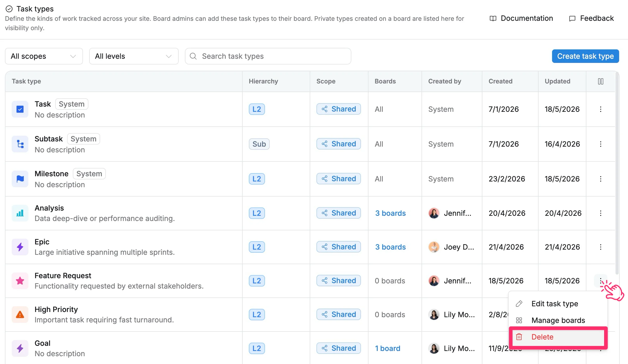Click the Search task types field
Image resolution: width=628 pixels, height=364 pixels.
point(268,56)
